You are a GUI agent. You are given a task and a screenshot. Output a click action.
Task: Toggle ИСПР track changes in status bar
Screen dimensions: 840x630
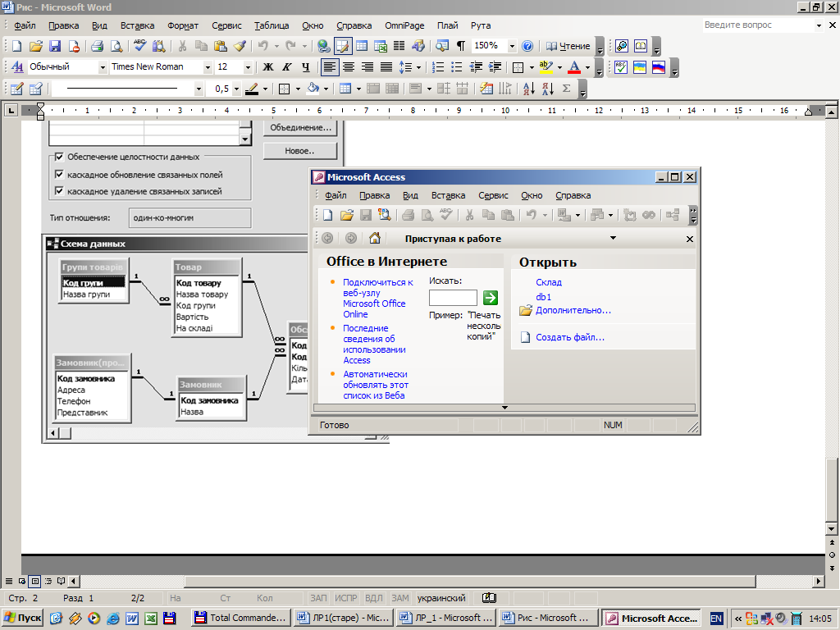point(346,598)
